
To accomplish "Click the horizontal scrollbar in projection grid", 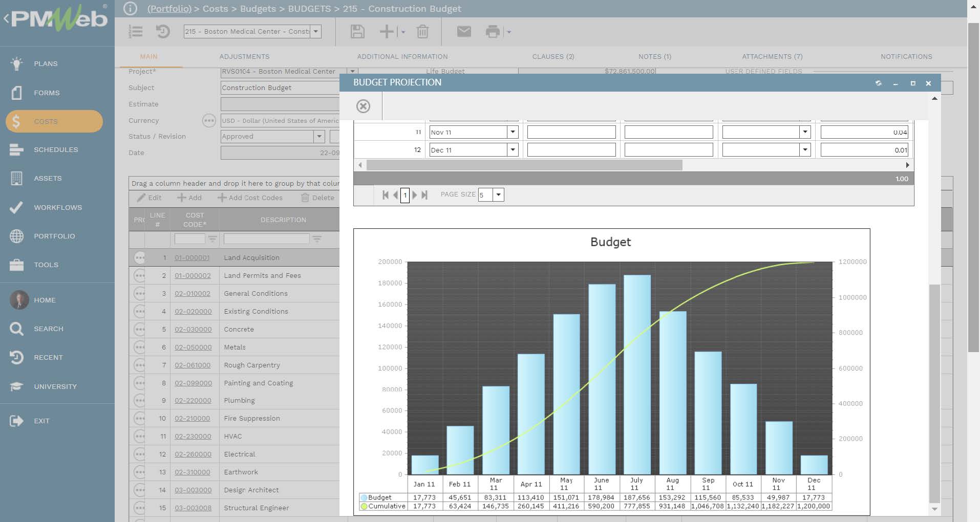I will (x=524, y=165).
